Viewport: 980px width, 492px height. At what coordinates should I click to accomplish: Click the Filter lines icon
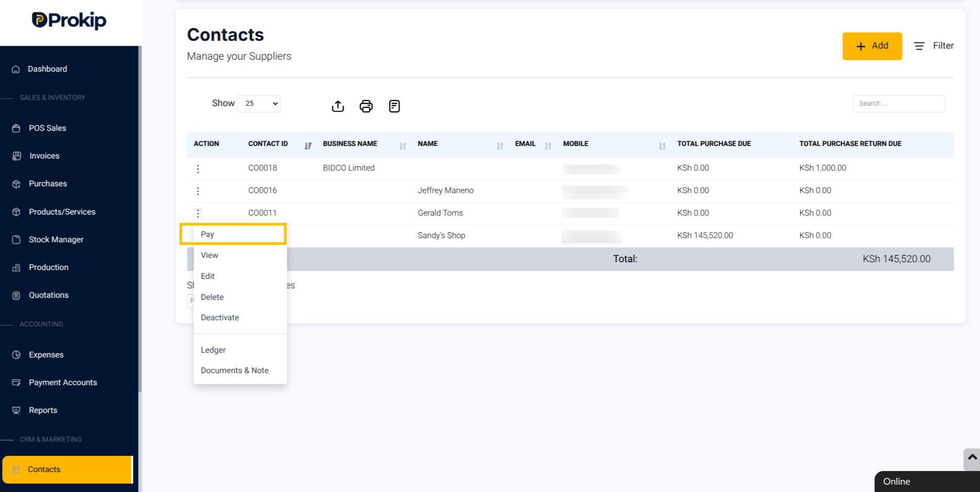pyautogui.click(x=919, y=46)
